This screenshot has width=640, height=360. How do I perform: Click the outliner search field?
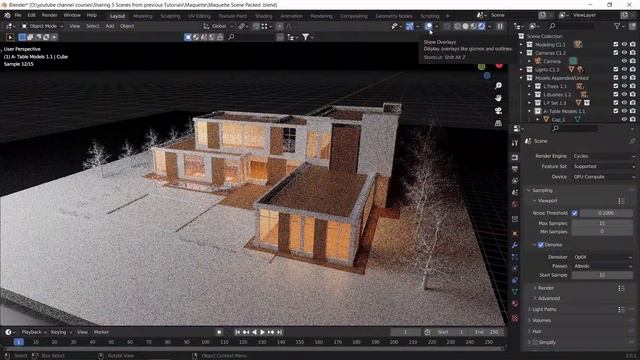[x=571, y=26]
